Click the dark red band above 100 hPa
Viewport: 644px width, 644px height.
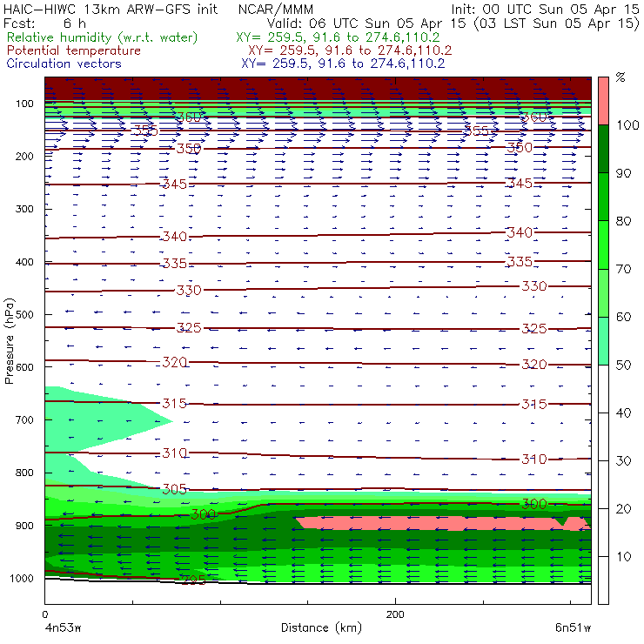click(319, 88)
